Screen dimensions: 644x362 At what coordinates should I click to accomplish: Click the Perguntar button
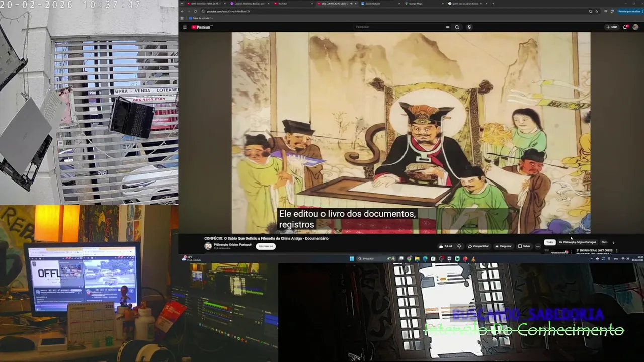click(504, 246)
